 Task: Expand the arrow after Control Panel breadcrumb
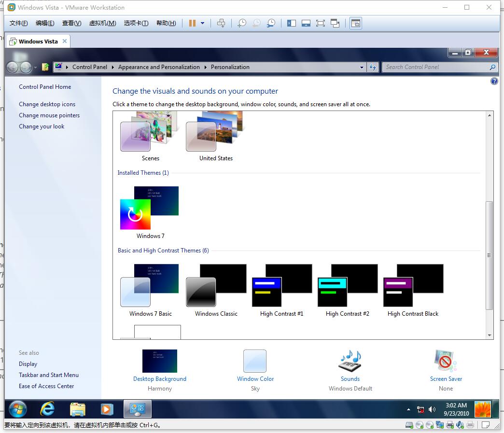pyautogui.click(x=113, y=67)
